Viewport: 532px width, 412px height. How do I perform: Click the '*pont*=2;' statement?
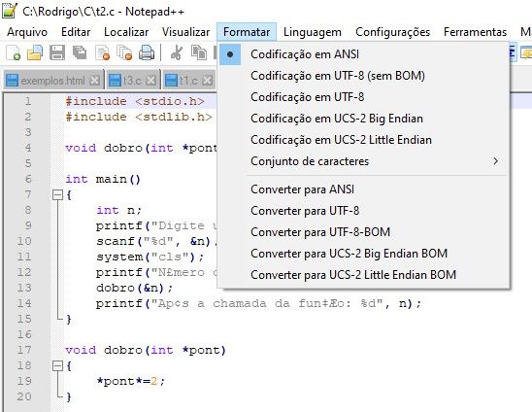[x=131, y=381]
